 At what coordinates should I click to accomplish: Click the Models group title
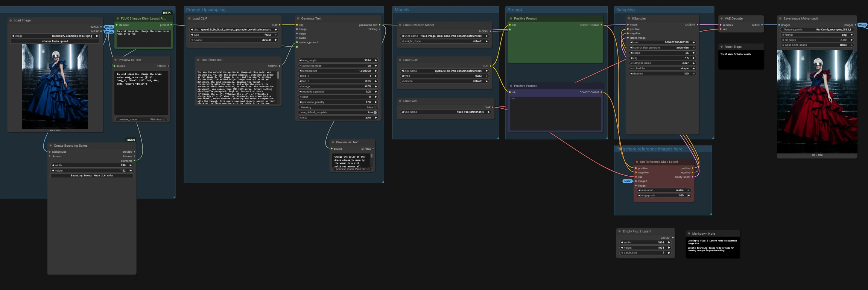(x=402, y=10)
